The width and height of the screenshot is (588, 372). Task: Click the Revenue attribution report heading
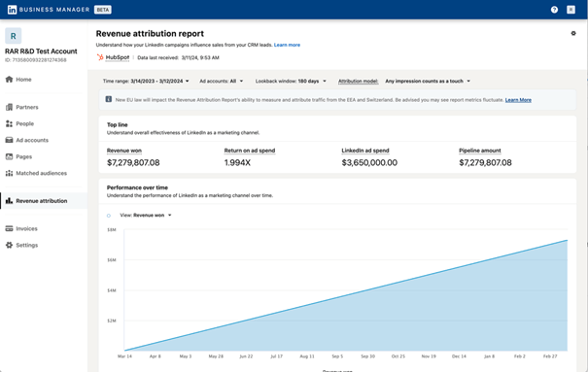(150, 34)
